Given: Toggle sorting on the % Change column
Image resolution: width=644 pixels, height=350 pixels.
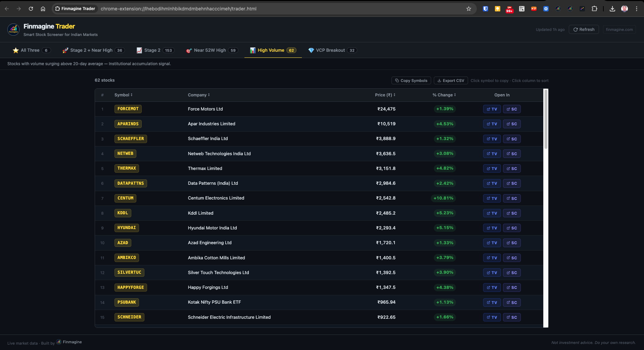Looking at the screenshot, I should pos(444,95).
